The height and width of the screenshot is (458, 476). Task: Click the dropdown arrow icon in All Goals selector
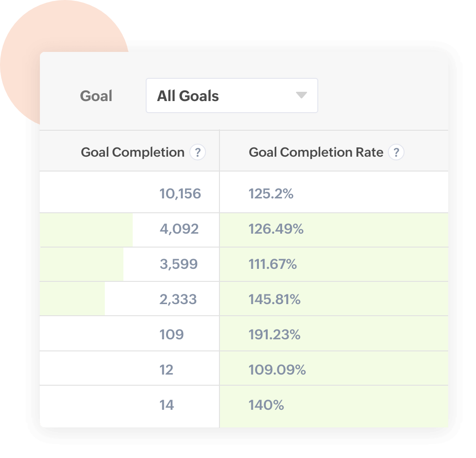pos(302,95)
